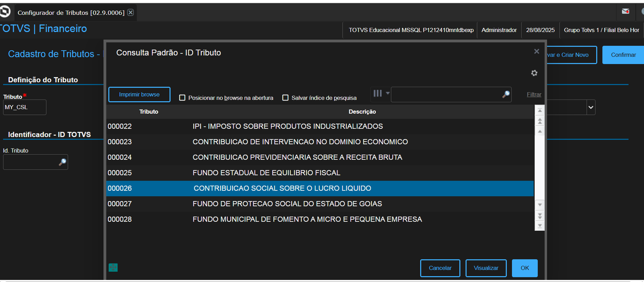Screen dimensions: 644x282
Task: Expand the small arrow next to the column selector icon
Action: pos(388,93)
